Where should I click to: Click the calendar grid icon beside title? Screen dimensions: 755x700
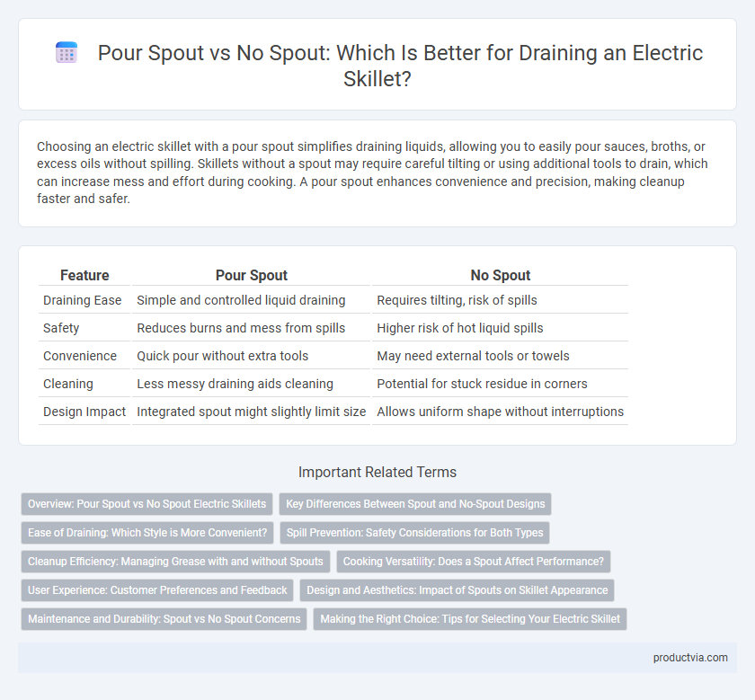[x=67, y=52]
